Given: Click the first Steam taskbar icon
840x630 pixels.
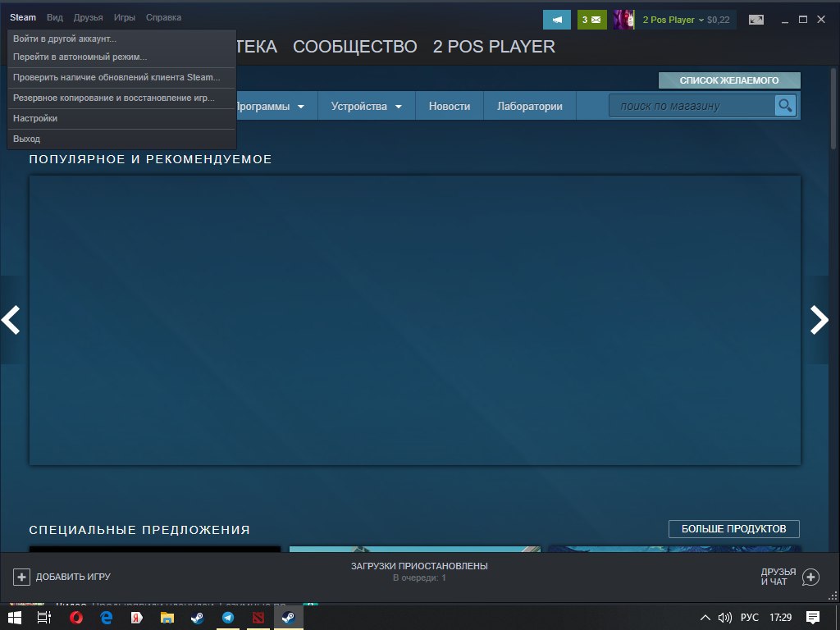Looking at the screenshot, I should (197, 618).
